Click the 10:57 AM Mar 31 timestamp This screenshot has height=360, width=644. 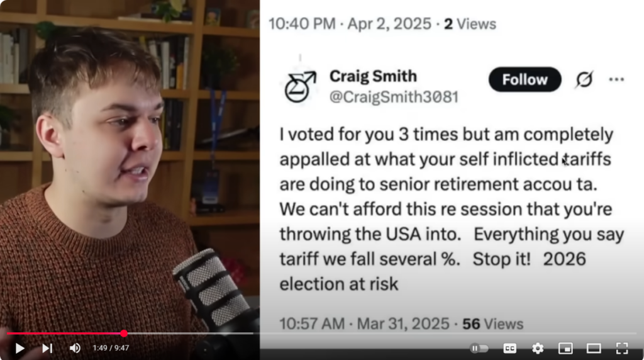point(365,324)
